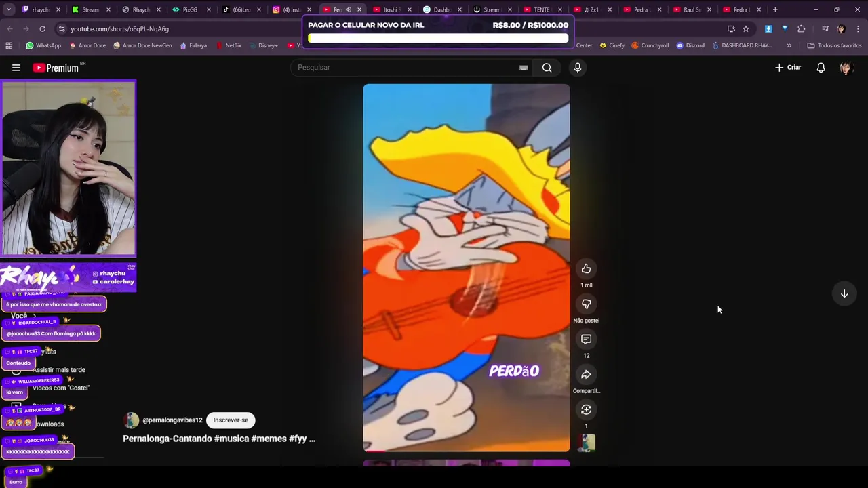868x488 pixels.
Task: Open the Extensions puzzle menu
Action: (x=802, y=29)
